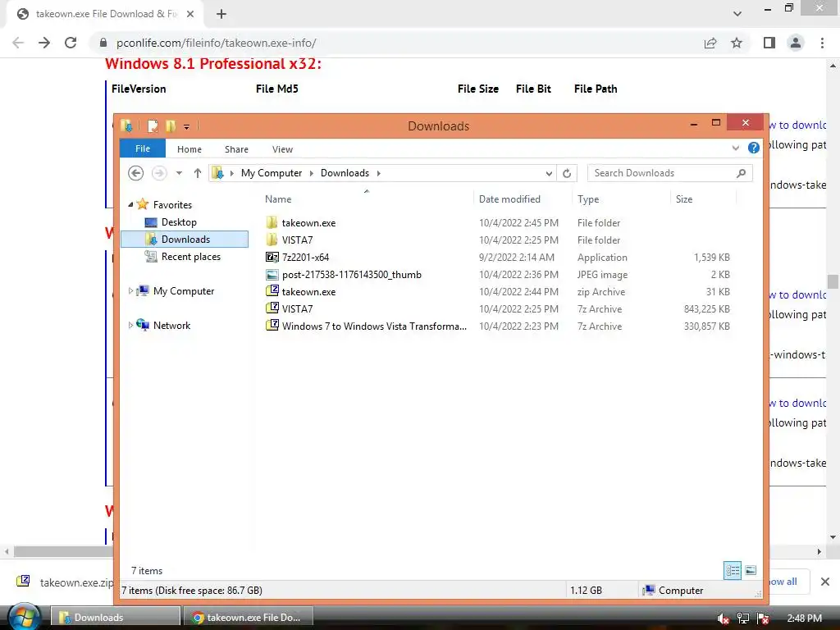Click the Properties icon in quick access toolbar

pyautogui.click(x=153, y=126)
